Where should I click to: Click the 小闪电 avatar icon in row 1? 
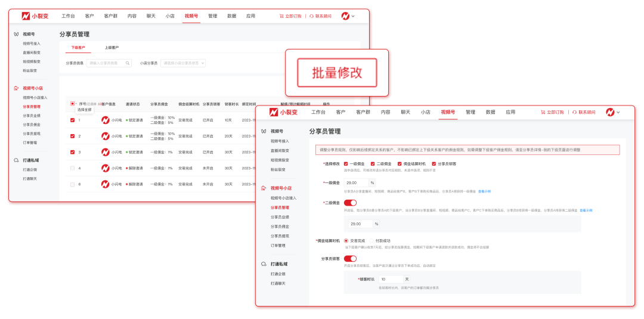tap(106, 120)
